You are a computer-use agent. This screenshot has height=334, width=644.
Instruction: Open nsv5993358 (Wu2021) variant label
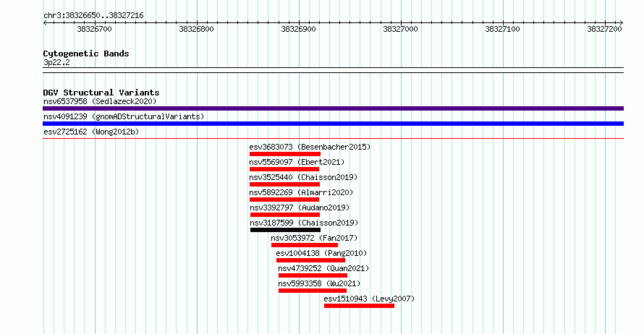click(x=319, y=283)
